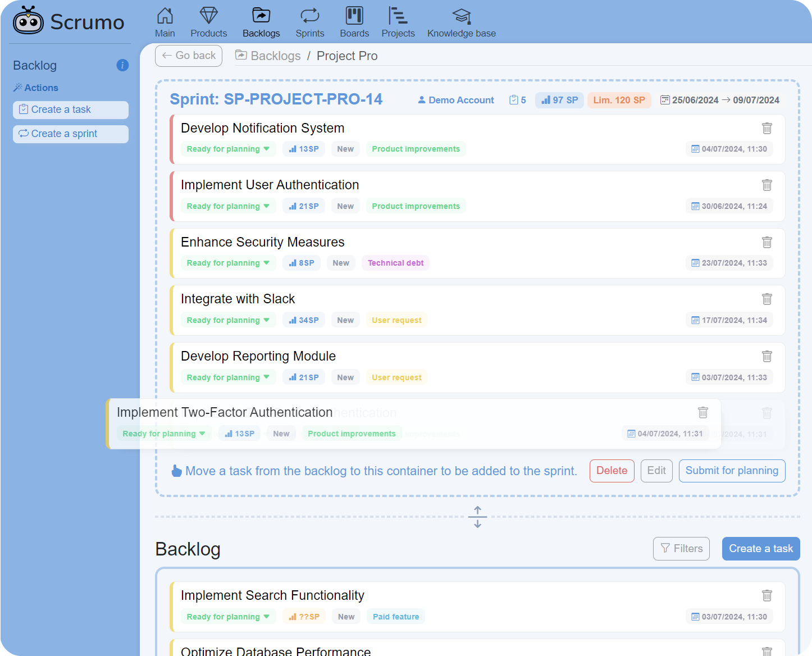
Task: Remove Enhance Security Measures via trash icon
Action: click(x=767, y=242)
